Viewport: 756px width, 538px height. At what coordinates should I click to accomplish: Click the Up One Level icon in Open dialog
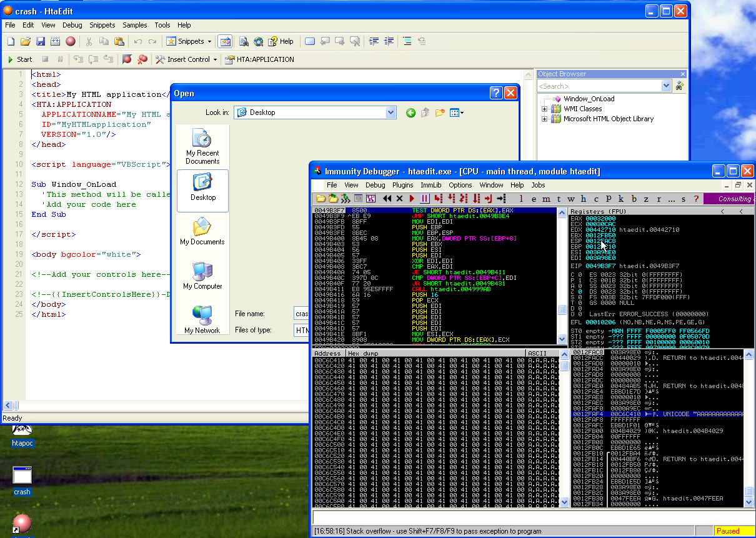[425, 112]
